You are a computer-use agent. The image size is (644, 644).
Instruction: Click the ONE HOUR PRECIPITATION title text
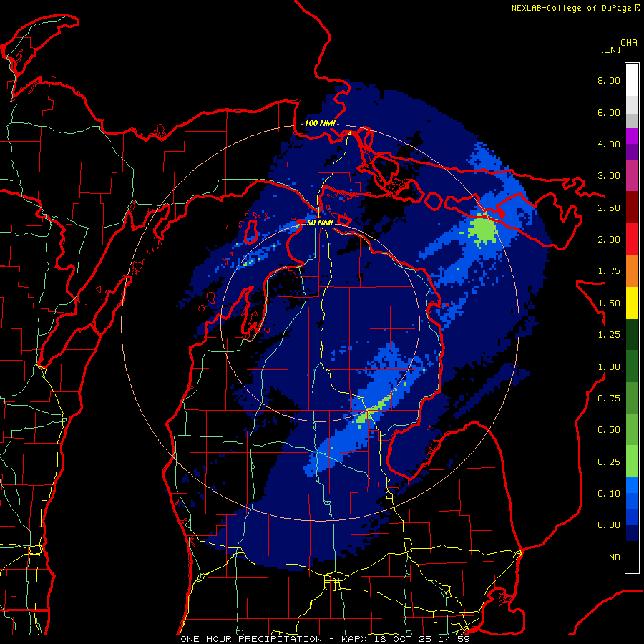[251, 639]
